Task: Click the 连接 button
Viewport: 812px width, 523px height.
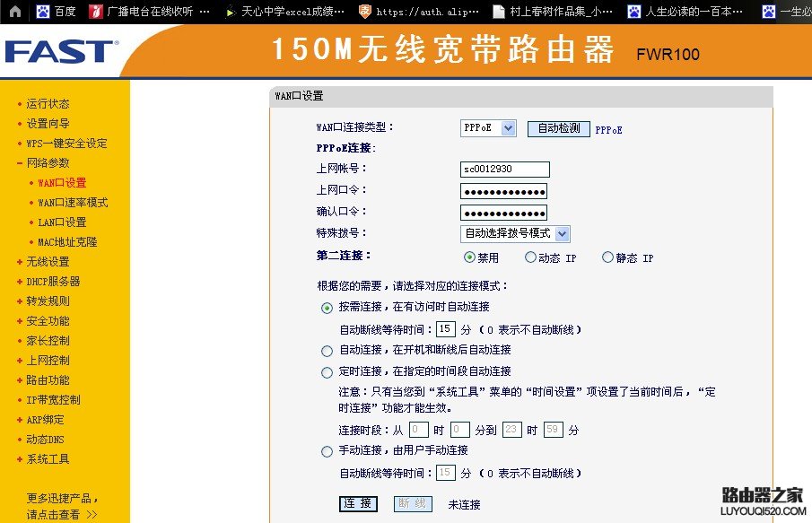Action: coord(358,504)
